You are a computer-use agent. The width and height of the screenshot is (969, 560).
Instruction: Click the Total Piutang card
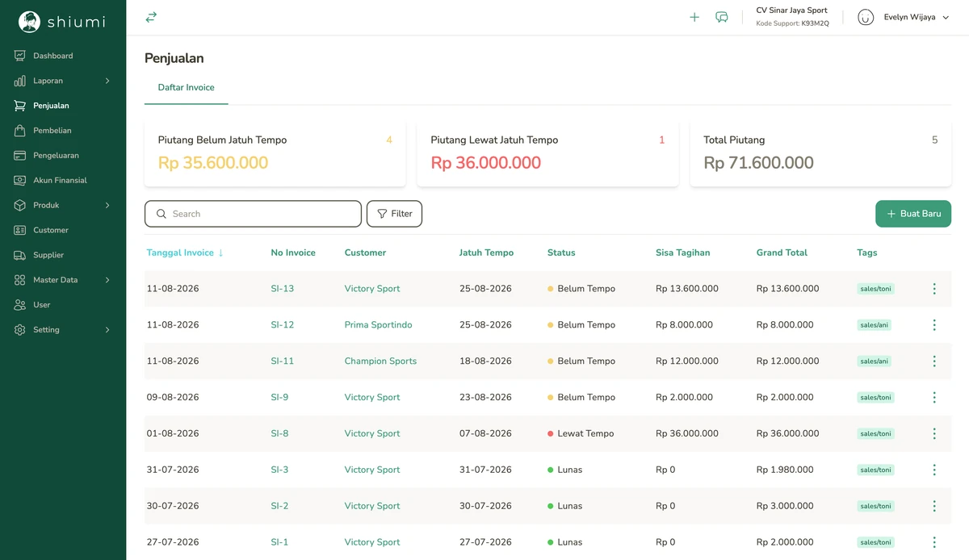click(x=820, y=154)
